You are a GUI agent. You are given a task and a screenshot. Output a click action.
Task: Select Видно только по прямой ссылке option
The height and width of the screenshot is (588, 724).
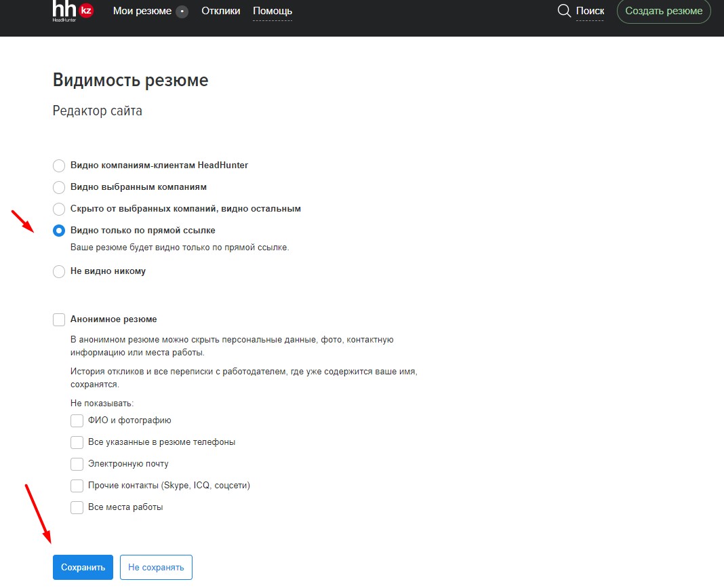click(59, 231)
